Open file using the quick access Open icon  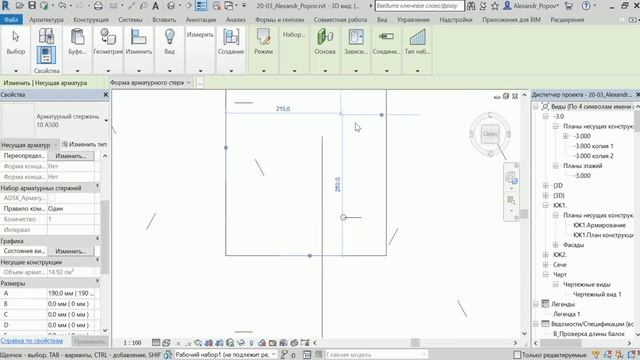coord(19,6)
